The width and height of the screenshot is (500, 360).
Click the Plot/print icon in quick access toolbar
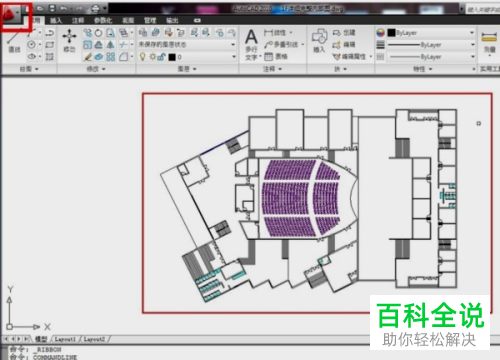tap(95, 8)
